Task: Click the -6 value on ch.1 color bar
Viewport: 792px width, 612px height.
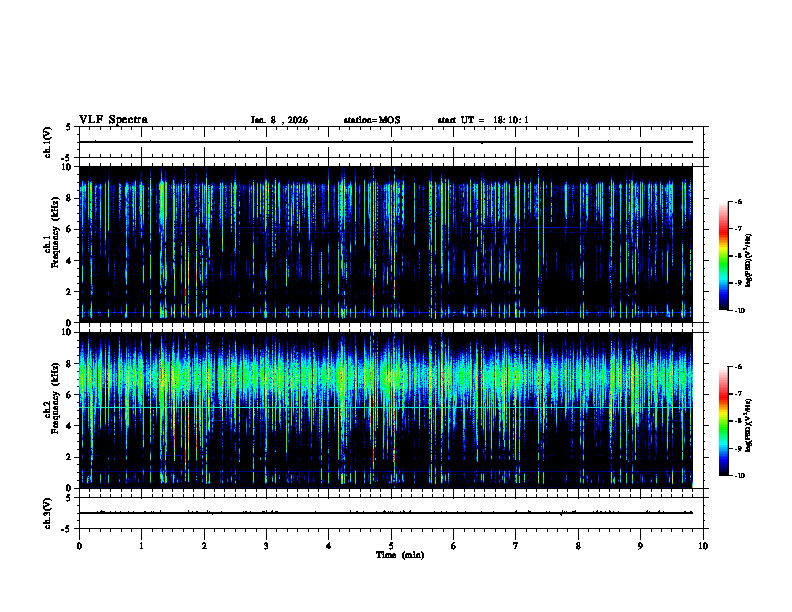Action: coord(738,201)
